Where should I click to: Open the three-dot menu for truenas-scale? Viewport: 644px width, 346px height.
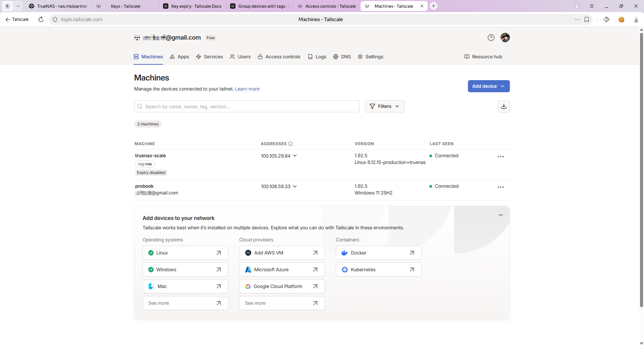point(500,157)
